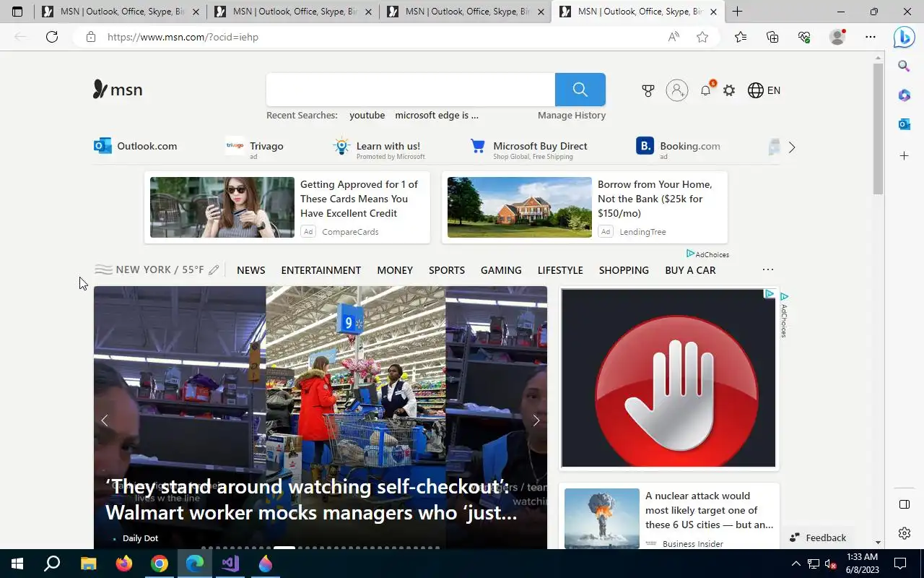Open the Booking.com quick link
924x578 pixels.
point(678,147)
